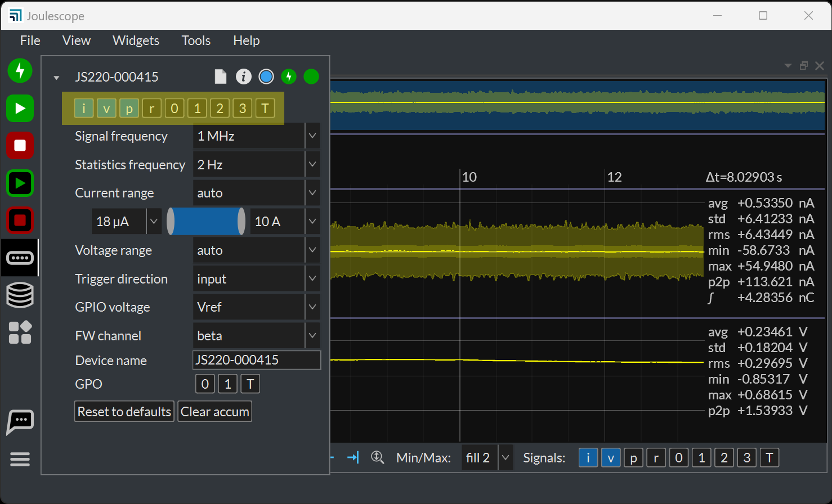832x504 pixels.
Task: Toggle device signal r in highlighted row
Action: click(x=152, y=108)
